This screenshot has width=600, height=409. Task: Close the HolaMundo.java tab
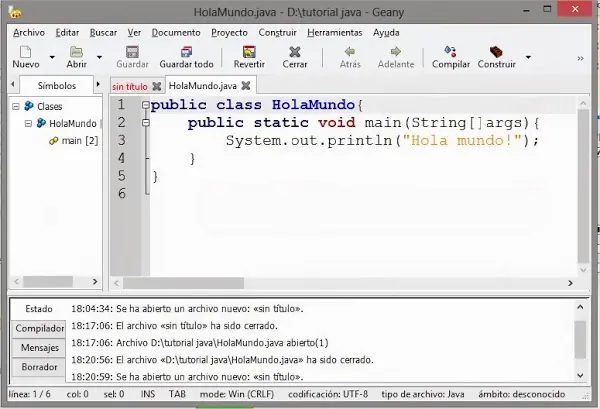pyautogui.click(x=246, y=85)
